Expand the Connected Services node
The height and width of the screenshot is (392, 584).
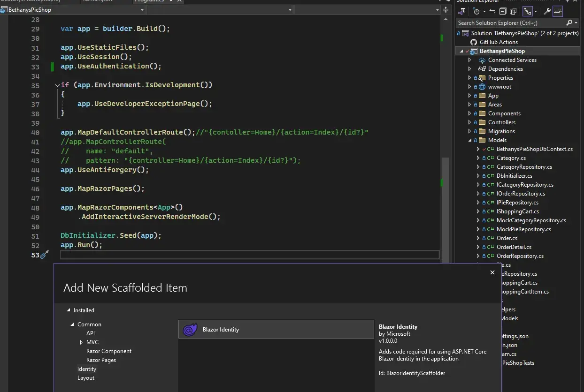pos(469,60)
